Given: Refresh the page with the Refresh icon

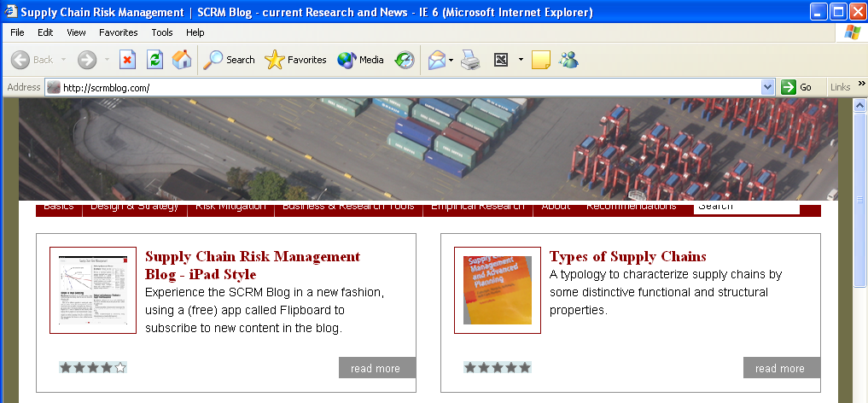Looking at the screenshot, I should pos(154,60).
